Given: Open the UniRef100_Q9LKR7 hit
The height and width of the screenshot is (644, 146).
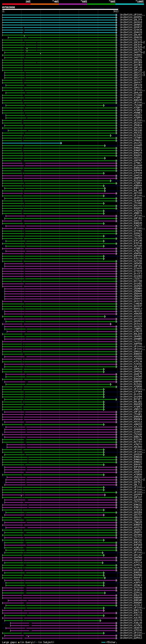Looking at the screenshot, I should tap(131, 35).
